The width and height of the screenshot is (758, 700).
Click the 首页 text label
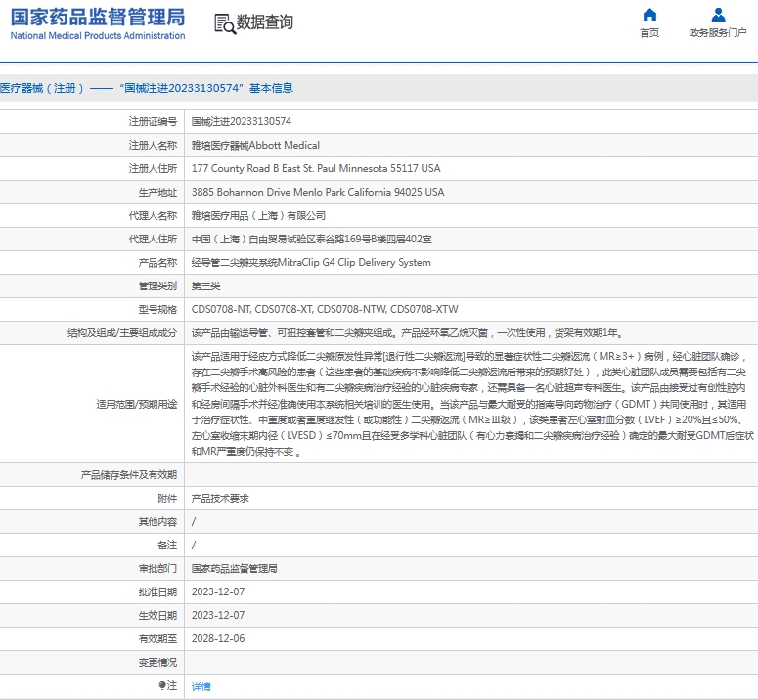[x=649, y=33]
